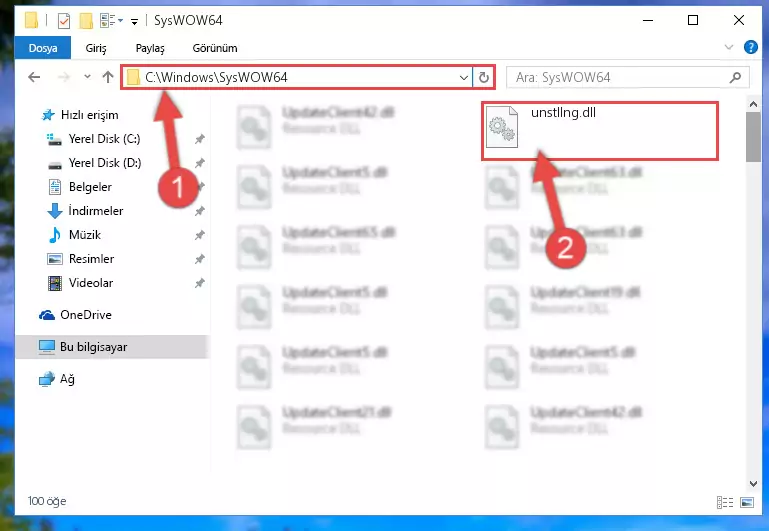Click the pin icon next to Yerel Disk (C:)
This screenshot has height=531, width=769.
tap(199, 139)
